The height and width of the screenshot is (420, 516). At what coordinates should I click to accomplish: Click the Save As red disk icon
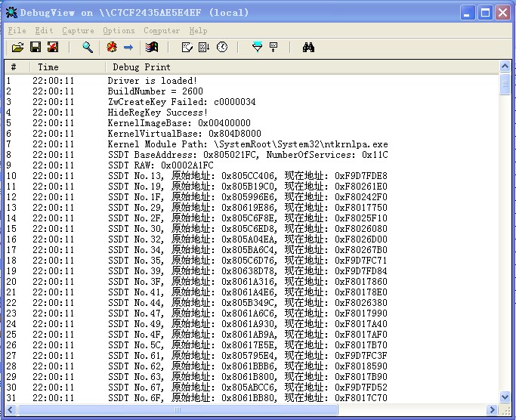(53, 48)
